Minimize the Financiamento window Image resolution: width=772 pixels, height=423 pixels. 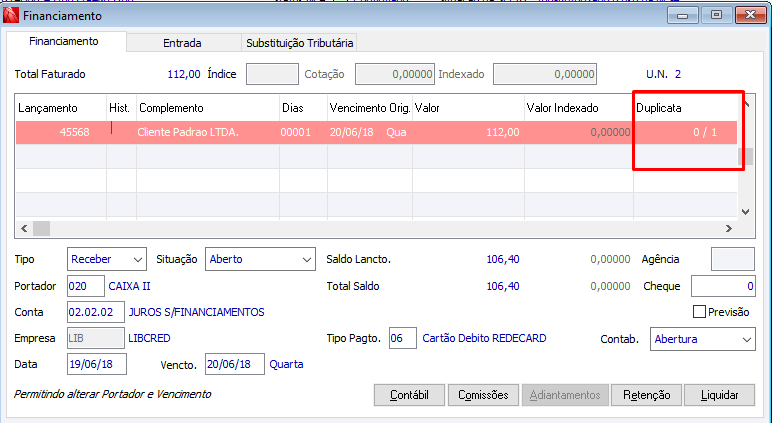click(682, 15)
